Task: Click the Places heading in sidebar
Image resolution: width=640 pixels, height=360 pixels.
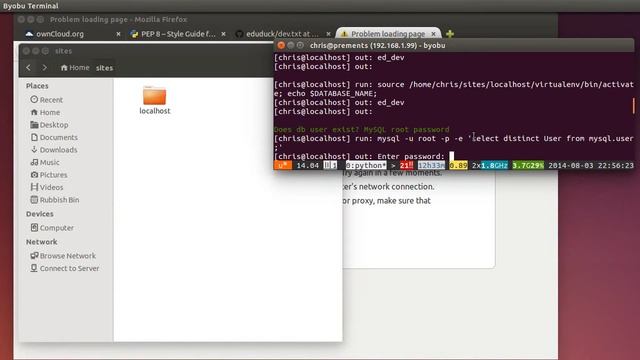Action: [x=37, y=86]
